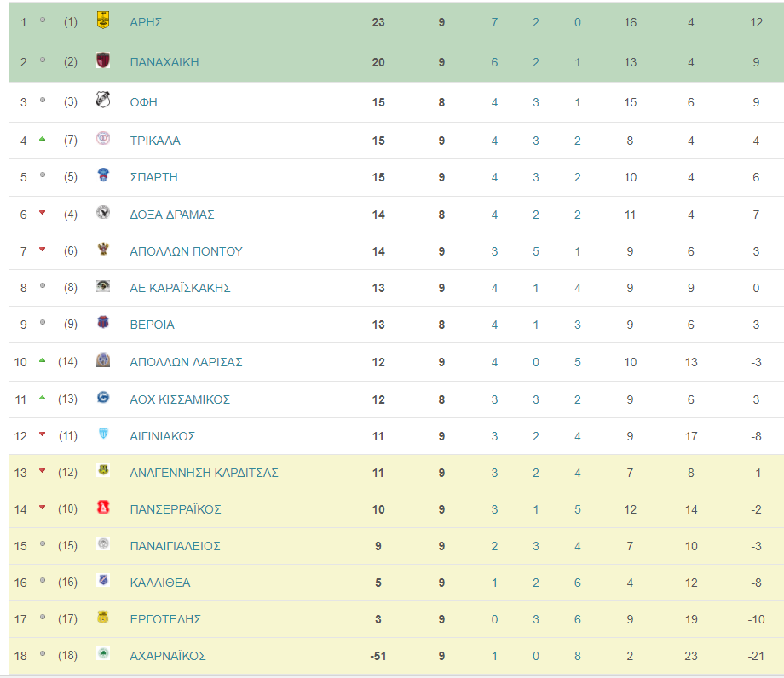The width and height of the screenshot is (784, 678).
Task: Click the green up arrow beside ΤΡΙΚΑΛΑ
Action: [43, 139]
